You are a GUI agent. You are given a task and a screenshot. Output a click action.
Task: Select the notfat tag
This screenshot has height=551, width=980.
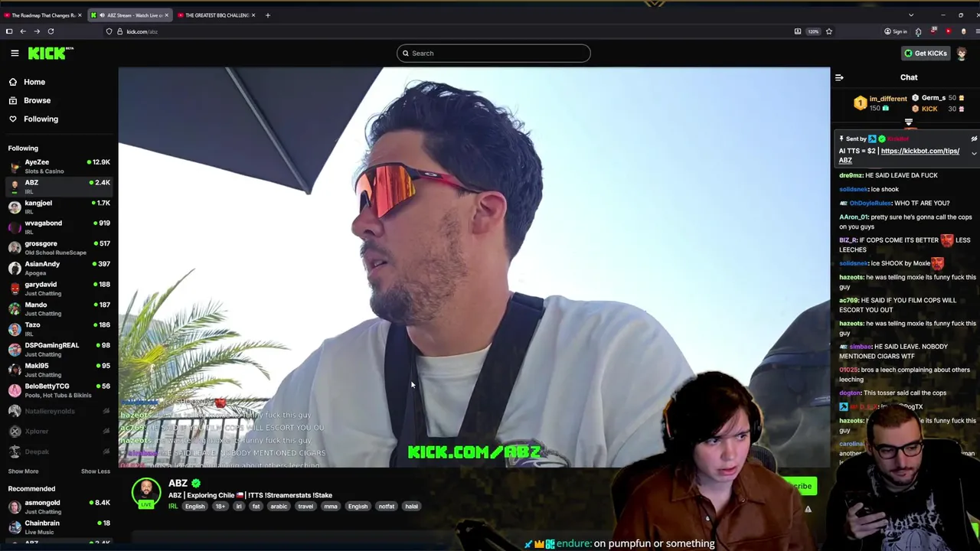[x=387, y=506]
